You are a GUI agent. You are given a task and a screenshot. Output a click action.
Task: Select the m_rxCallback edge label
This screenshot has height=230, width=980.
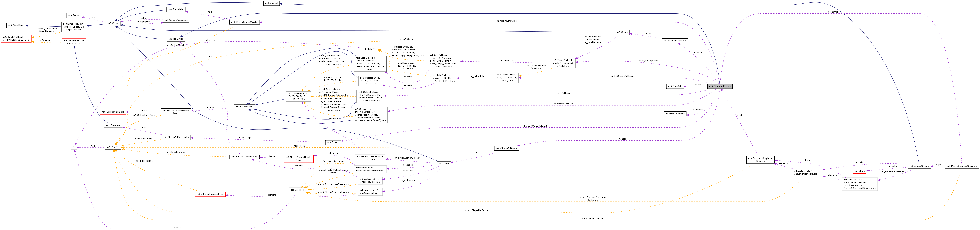coord(563,93)
